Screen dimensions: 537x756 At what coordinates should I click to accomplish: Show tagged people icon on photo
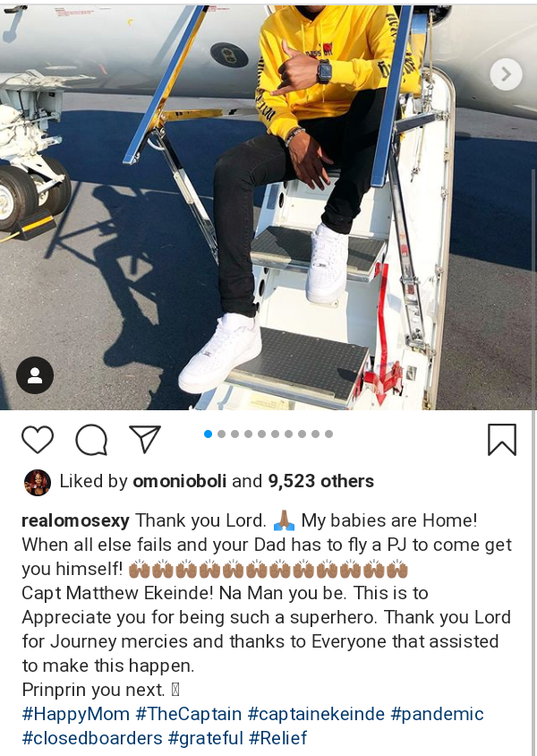[35, 374]
